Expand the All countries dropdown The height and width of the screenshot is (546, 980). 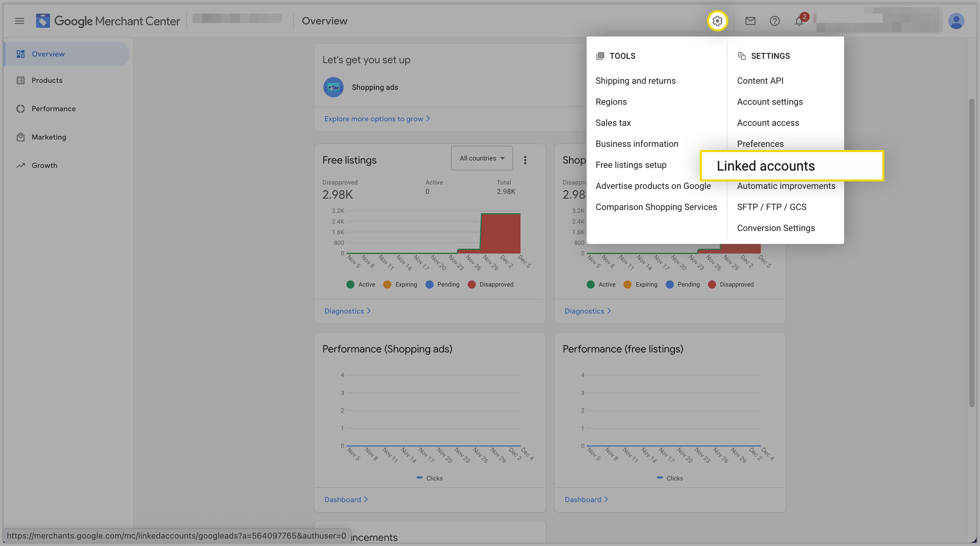pyautogui.click(x=482, y=158)
